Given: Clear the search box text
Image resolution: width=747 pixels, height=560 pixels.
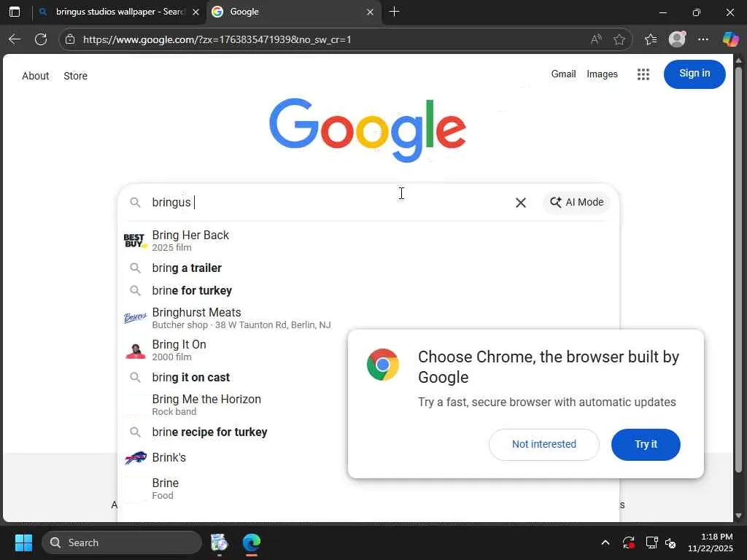Looking at the screenshot, I should point(520,203).
